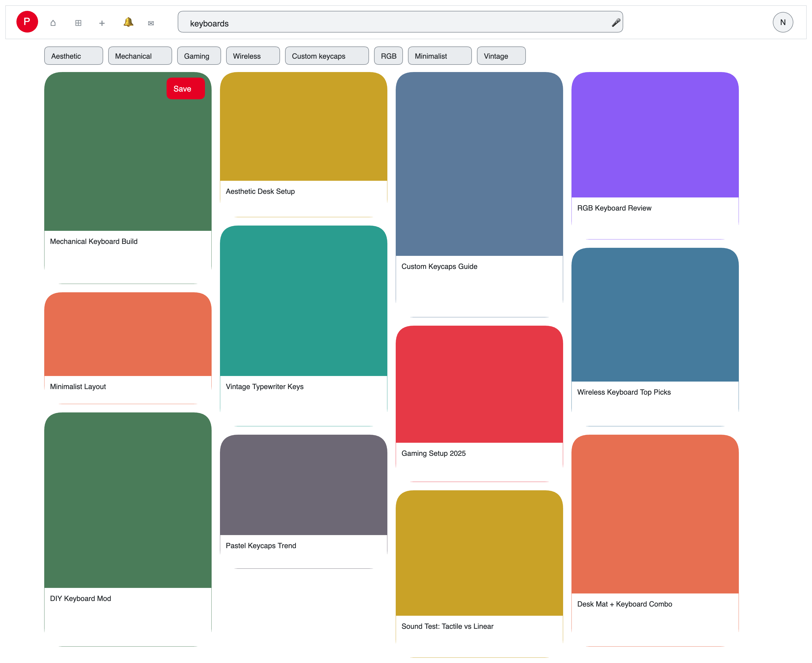Open the DIY Keyboard Mod pin image
Screen dimensions: 812x663
pos(128,500)
